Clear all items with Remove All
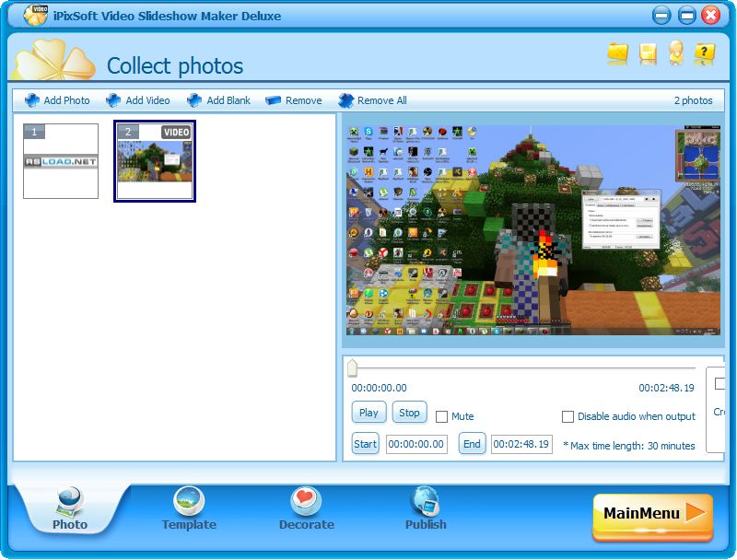 pos(373,100)
